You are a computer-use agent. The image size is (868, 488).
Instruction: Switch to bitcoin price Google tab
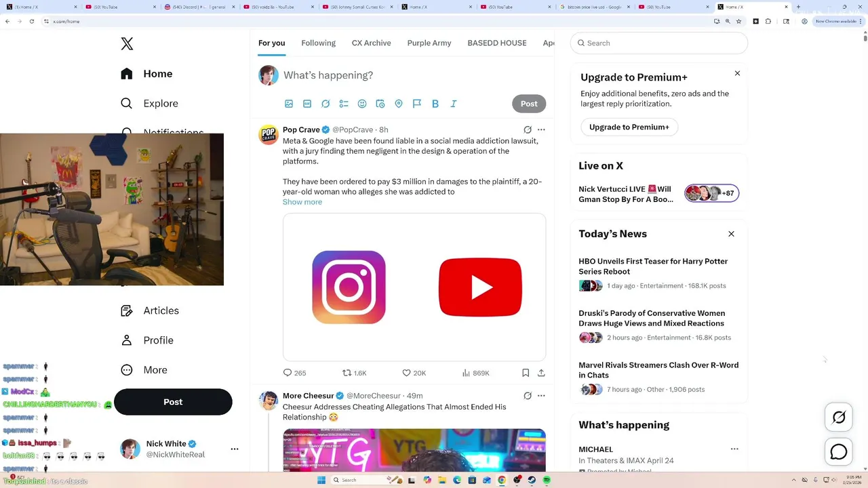595,7
